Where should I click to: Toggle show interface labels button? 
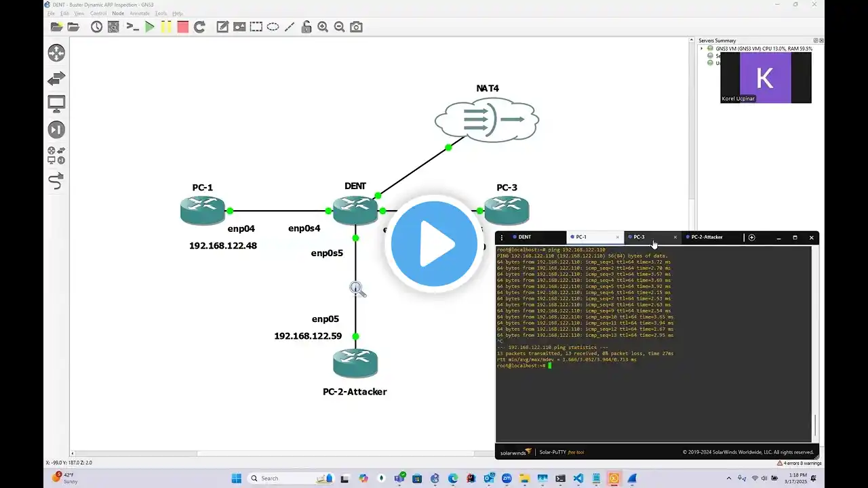(x=113, y=27)
